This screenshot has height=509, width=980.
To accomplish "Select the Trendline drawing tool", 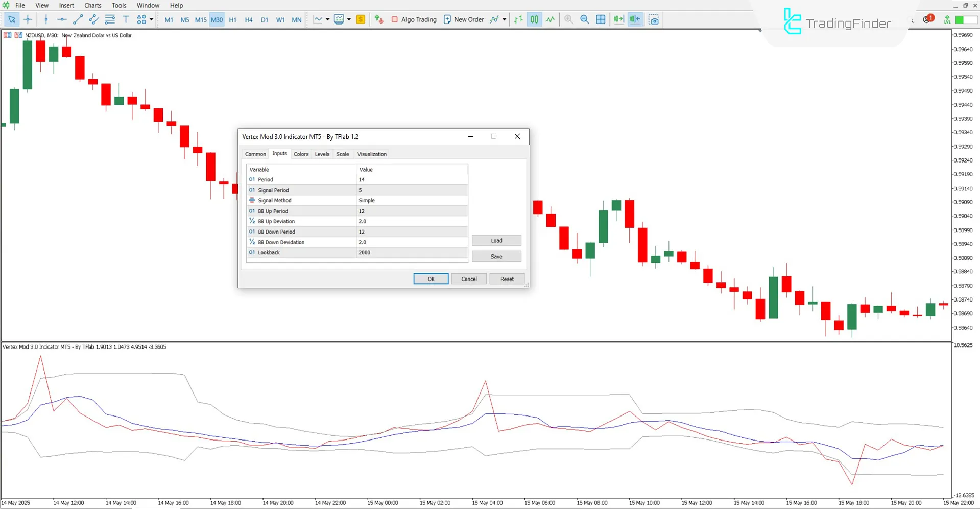I will (78, 19).
